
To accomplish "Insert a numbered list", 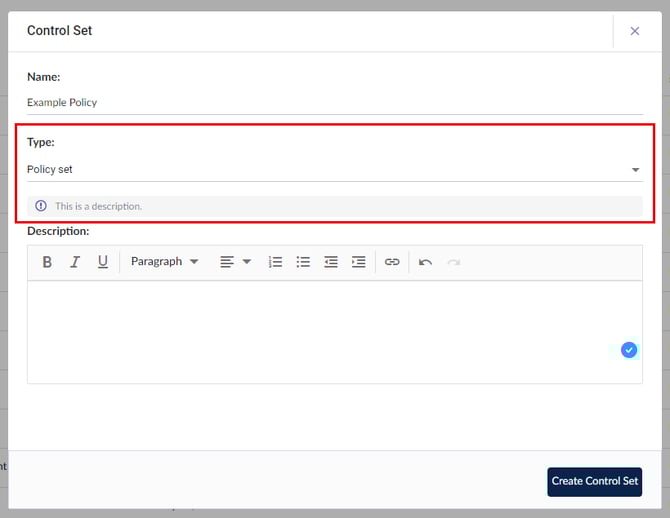I will point(275,262).
